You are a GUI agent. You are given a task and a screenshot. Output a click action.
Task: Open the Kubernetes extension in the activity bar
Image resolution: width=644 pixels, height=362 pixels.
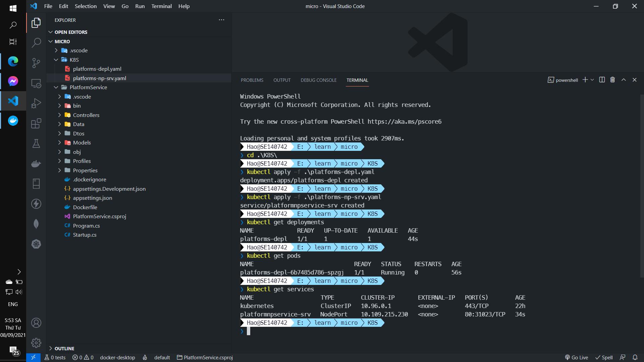point(36,244)
